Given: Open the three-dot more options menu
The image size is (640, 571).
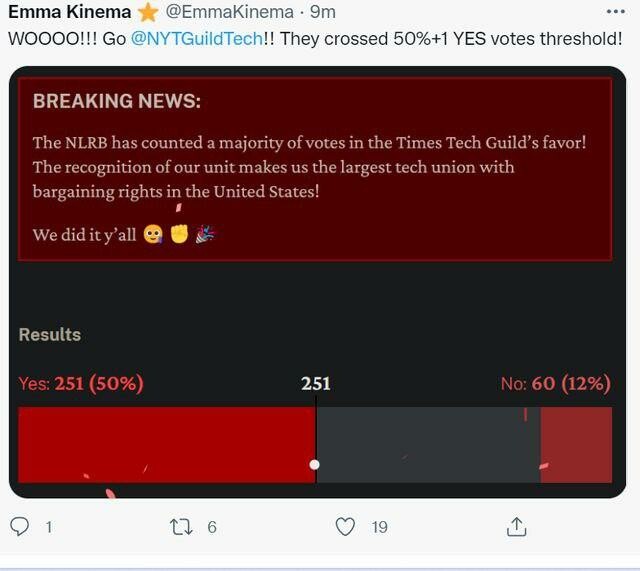Looking at the screenshot, I should [x=616, y=12].
